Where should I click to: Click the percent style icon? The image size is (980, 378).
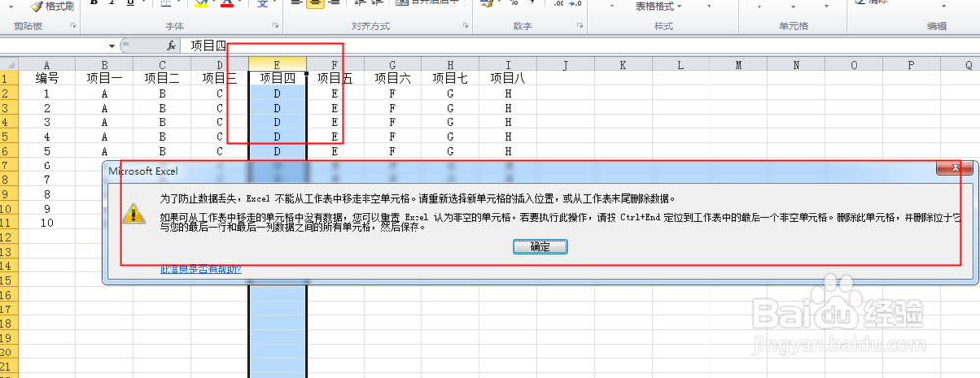(514, 3)
